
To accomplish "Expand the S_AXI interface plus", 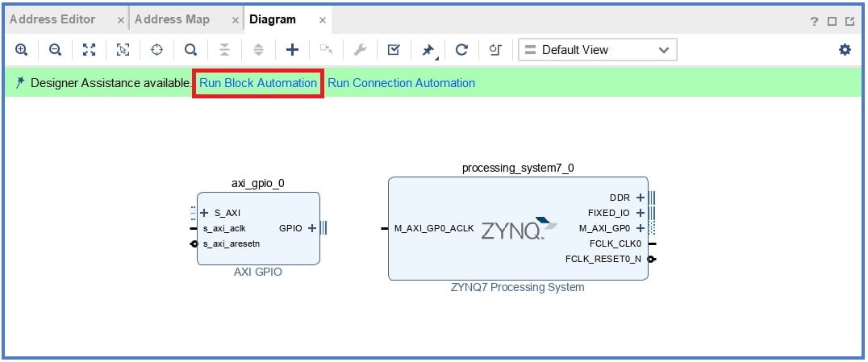I will (x=204, y=213).
